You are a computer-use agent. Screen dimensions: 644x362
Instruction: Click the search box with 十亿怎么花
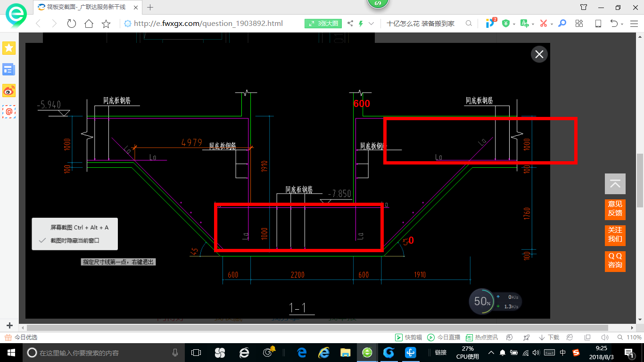[x=421, y=23]
